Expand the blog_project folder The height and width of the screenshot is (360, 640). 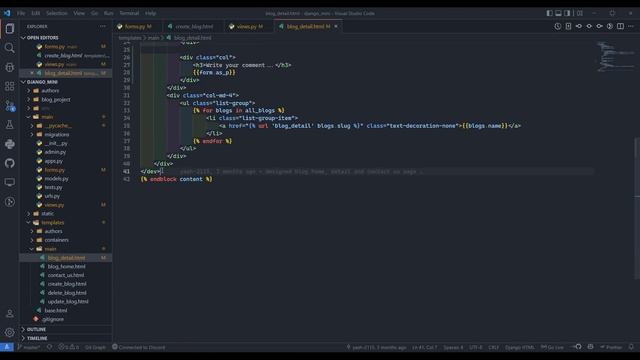65,100
